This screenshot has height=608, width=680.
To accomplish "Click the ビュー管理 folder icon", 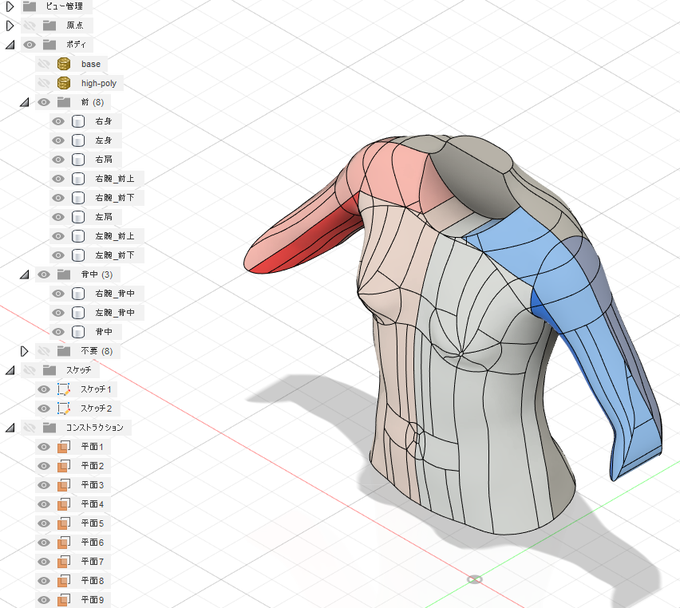I will point(29,7).
